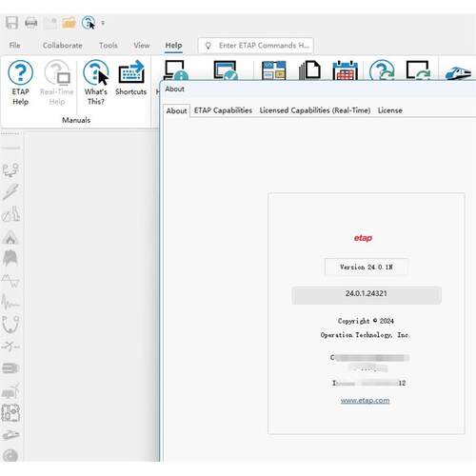Select the U-shaped cable sidebar icon
The image size is (476, 476).
10,324
